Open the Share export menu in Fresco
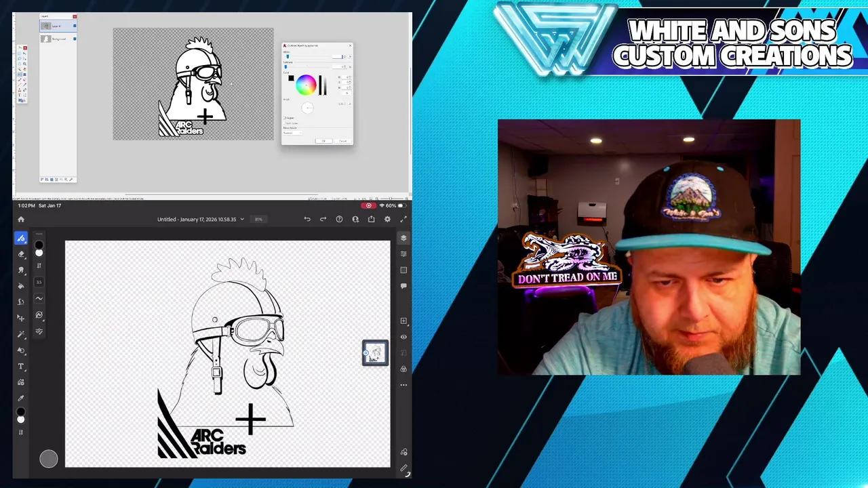Viewport: 868px width, 488px height. tap(371, 219)
